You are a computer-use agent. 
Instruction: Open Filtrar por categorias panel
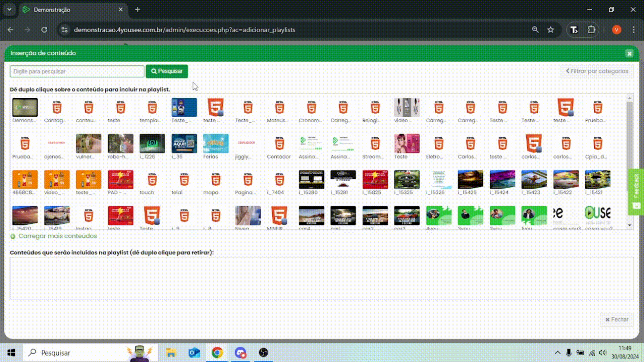click(x=597, y=71)
